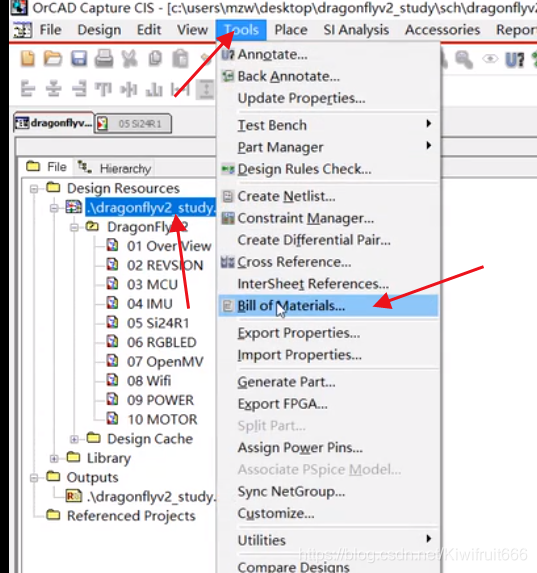The width and height of the screenshot is (537, 573).
Task: Switch to the Hierarchy tab
Action: (x=114, y=168)
